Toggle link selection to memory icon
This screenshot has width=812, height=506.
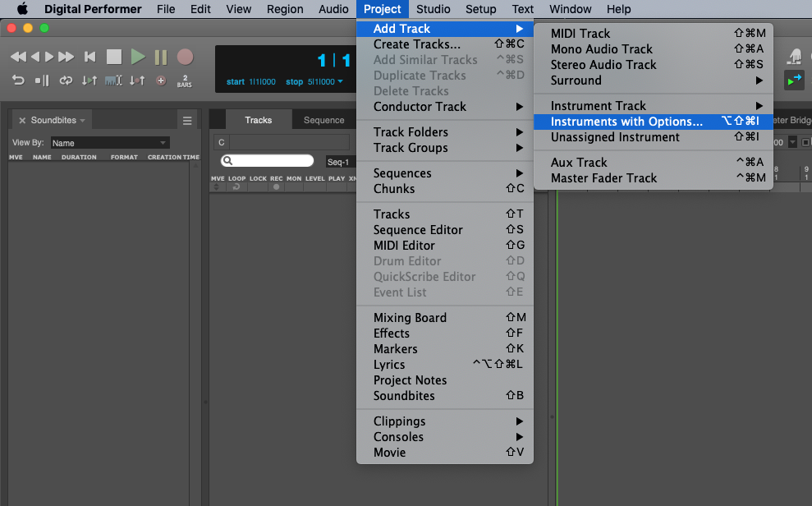[x=113, y=80]
